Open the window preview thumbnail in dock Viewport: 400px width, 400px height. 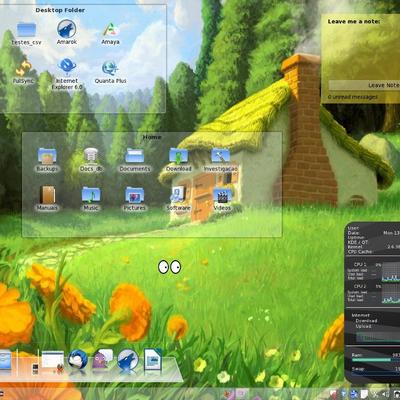pos(52,360)
